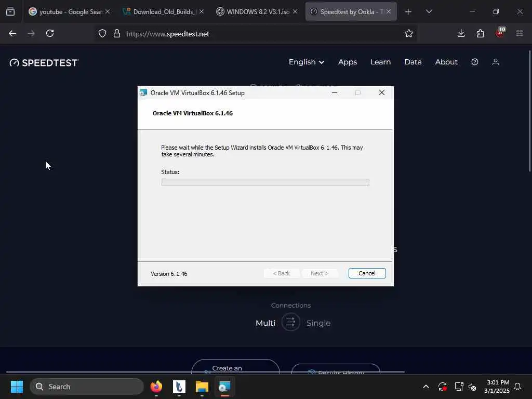The height and width of the screenshot is (399, 532).
Task: Click the taskbar Search box
Action: tap(87, 387)
